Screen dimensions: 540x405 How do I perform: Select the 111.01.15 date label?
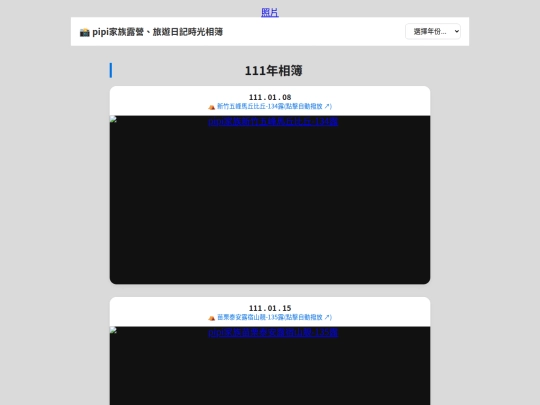(x=270, y=308)
